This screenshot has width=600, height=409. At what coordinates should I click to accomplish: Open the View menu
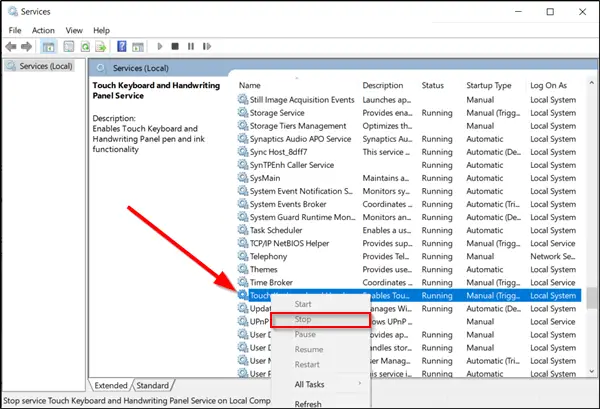(x=73, y=30)
